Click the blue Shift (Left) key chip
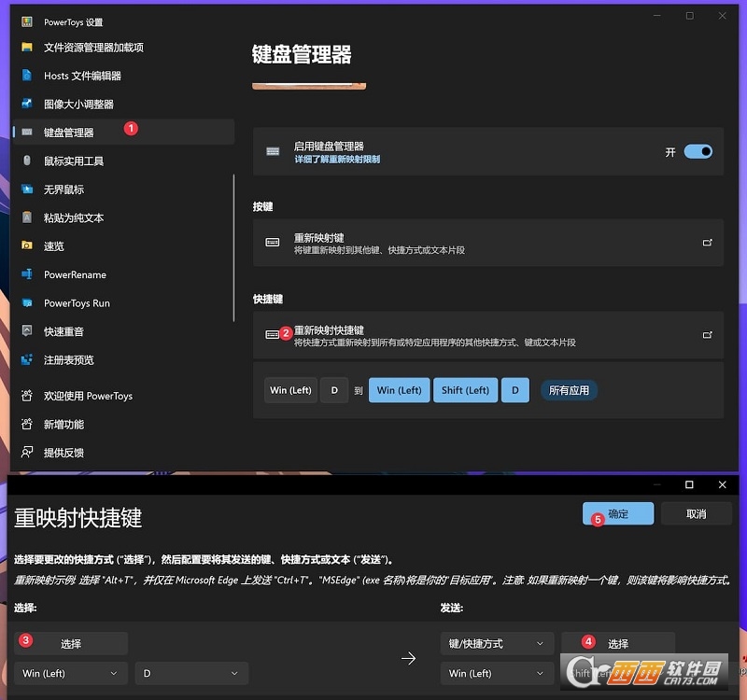747x700 pixels. point(465,390)
